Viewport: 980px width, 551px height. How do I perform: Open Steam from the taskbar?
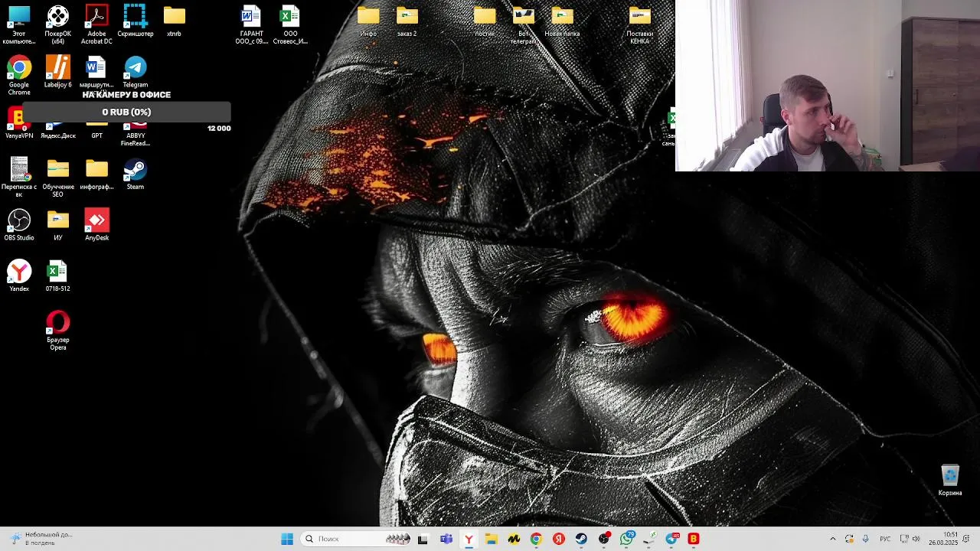tap(581, 539)
